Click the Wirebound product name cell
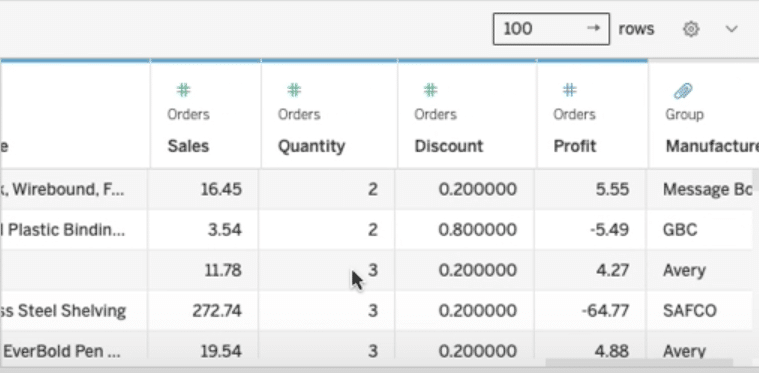The image size is (759, 373). pyautogui.click(x=75, y=189)
